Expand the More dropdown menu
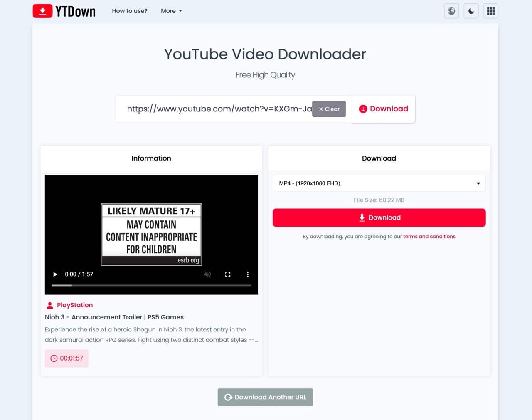This screenshot has height=420, width=532. [x=171, y=11]
